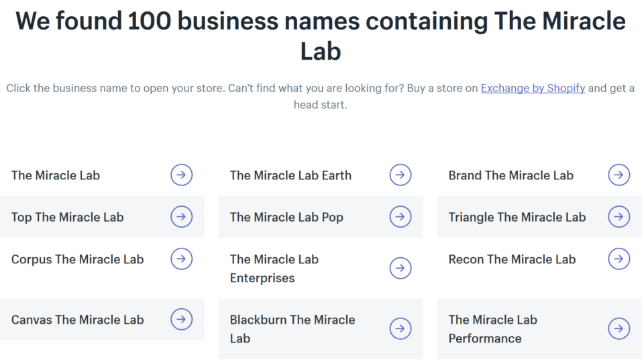Choose the name The Miracle Lab Earth
Screen dimensions: 644x360
pos(290,175)
